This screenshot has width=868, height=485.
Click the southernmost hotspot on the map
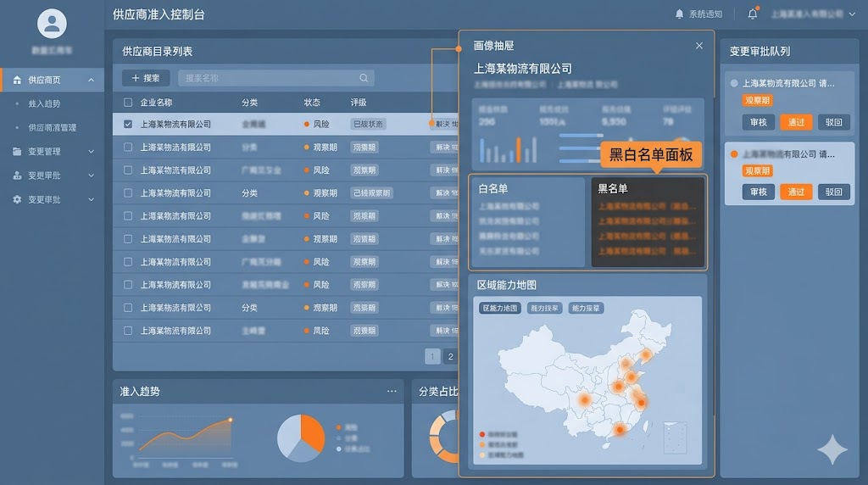620,429
